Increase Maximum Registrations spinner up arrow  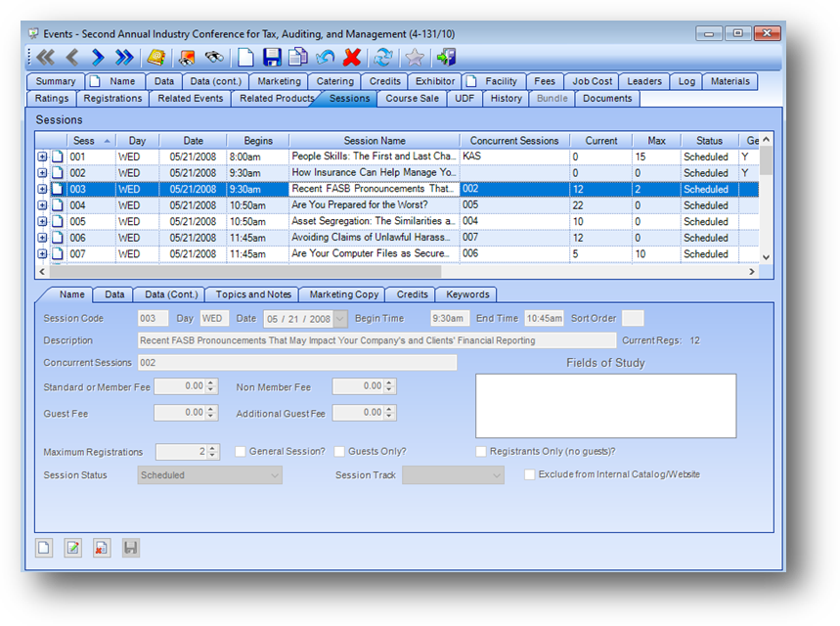click(212, 449)
